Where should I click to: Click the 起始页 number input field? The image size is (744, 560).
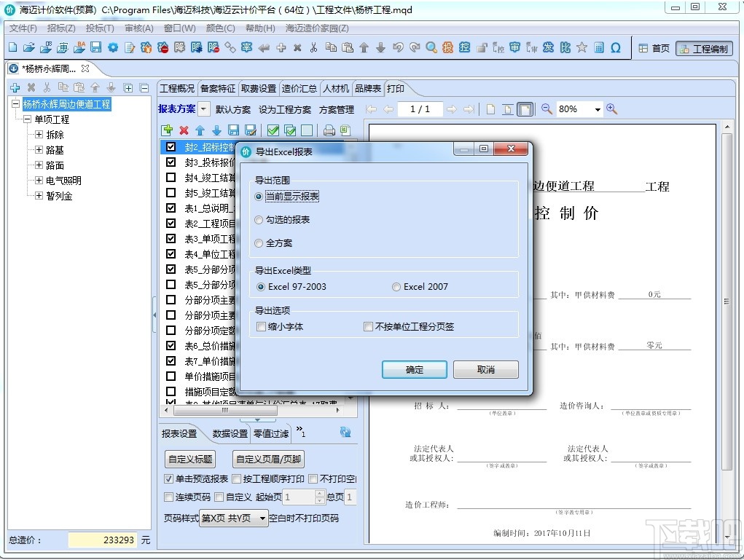299,497
